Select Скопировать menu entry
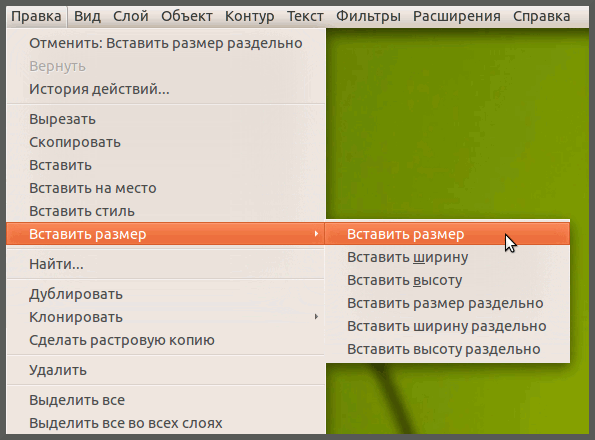The image size is (595, 440). pyautogui.click(x=166, y=142)
